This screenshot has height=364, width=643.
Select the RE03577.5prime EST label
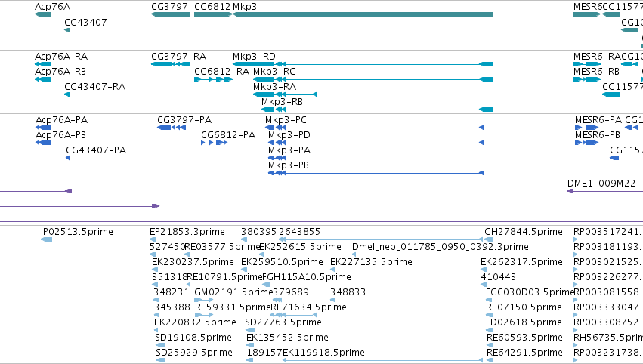point(223,247)
